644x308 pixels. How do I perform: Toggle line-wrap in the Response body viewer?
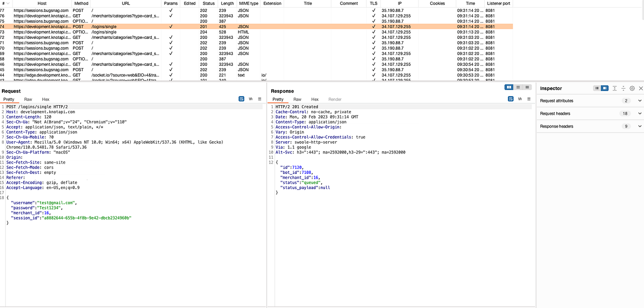point(519,99)
